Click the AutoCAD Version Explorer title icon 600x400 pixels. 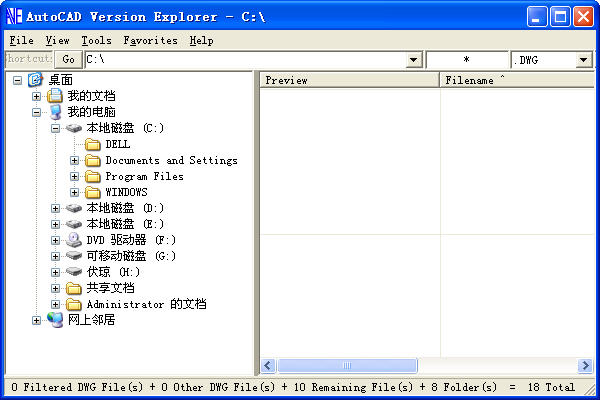[x=14, y=16]
